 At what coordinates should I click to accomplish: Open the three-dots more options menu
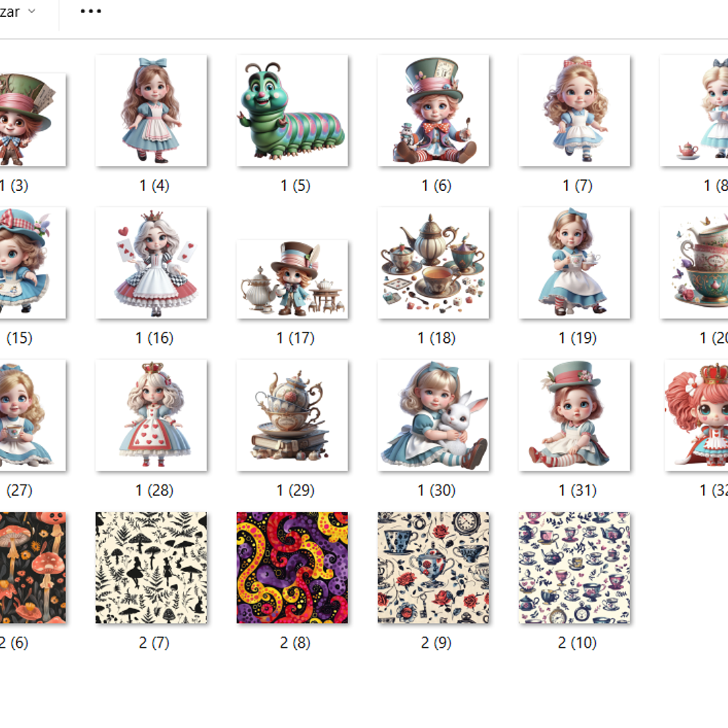pos(91,11)
